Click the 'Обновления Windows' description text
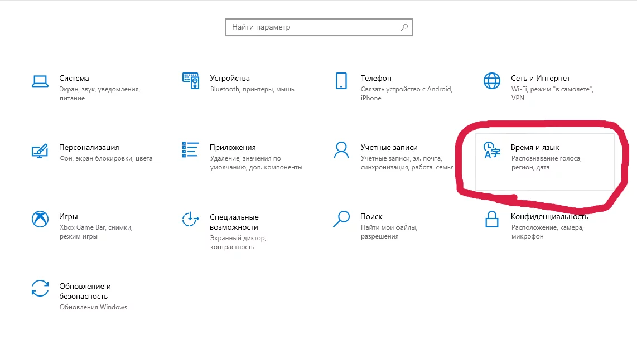The height and width of the screenshot is (364, 637). [93, 307]
